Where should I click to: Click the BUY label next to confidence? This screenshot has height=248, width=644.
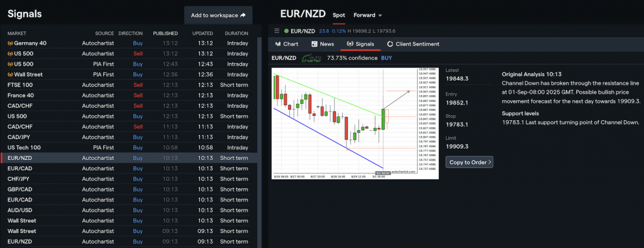pos(387,58)
